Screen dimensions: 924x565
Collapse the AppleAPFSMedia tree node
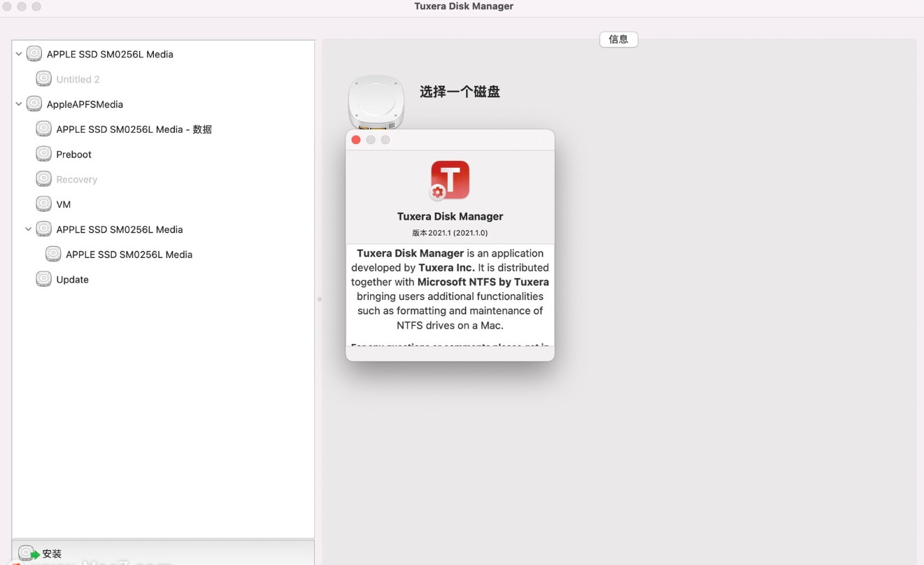click(19, 104)
